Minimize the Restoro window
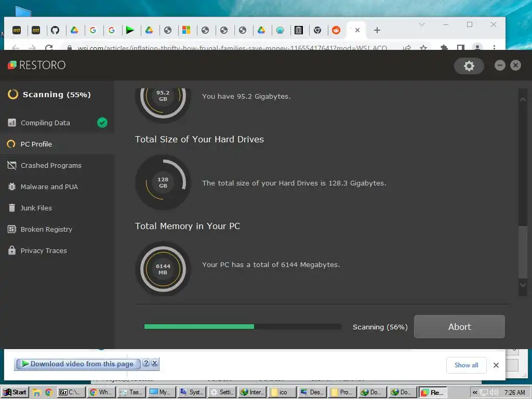The image size is (532, 399). click(x=500, y=65)
